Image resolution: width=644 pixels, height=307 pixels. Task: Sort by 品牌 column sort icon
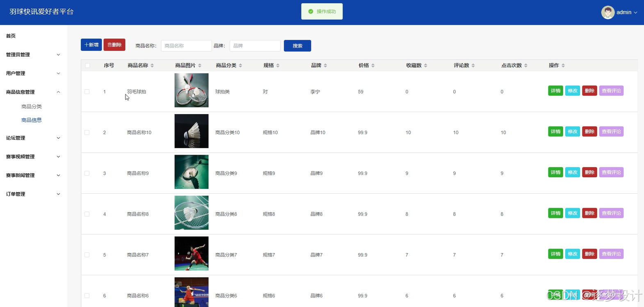[325, 66]
